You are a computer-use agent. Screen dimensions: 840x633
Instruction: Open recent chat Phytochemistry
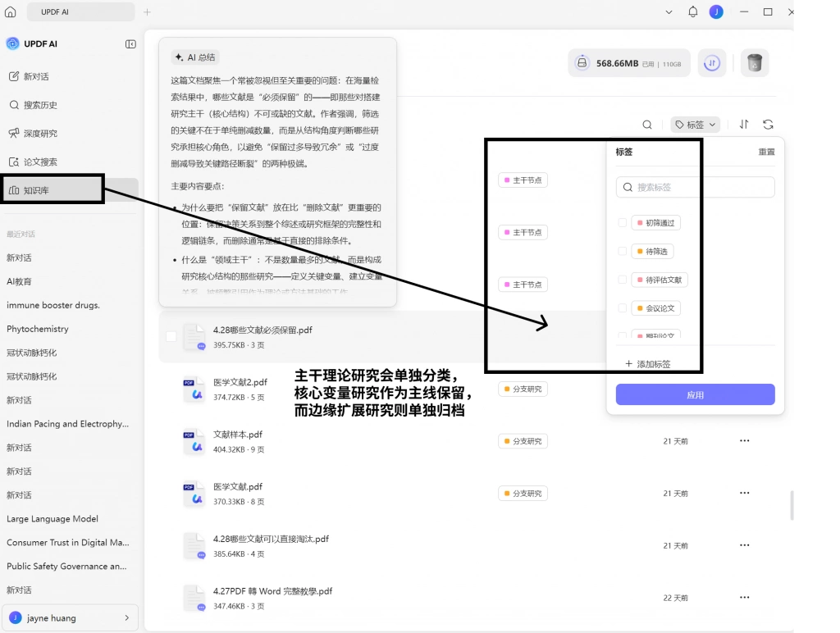click(38, 329)
